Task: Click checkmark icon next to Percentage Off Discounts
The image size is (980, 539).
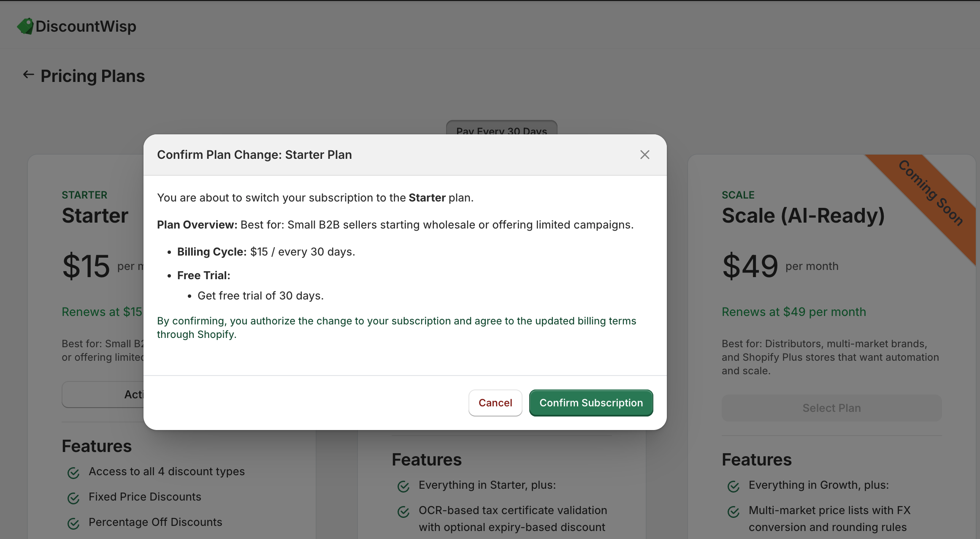Action: 73,523
